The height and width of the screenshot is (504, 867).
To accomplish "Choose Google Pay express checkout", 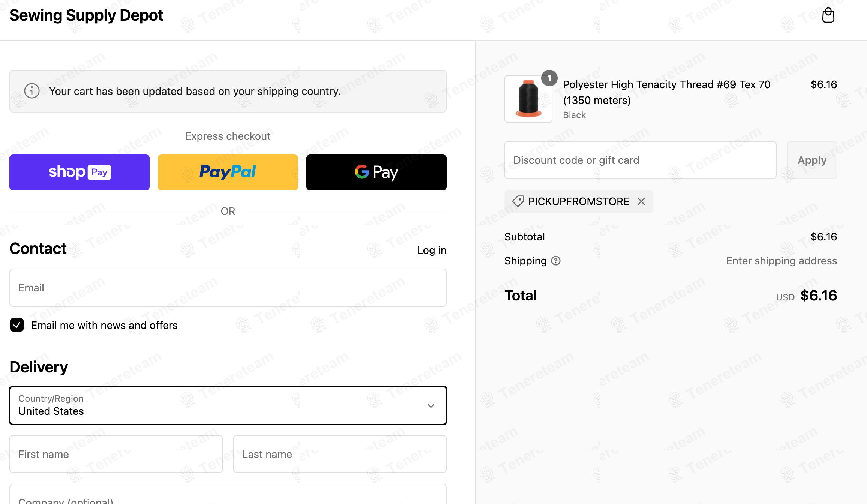I will tap(376, 172).
